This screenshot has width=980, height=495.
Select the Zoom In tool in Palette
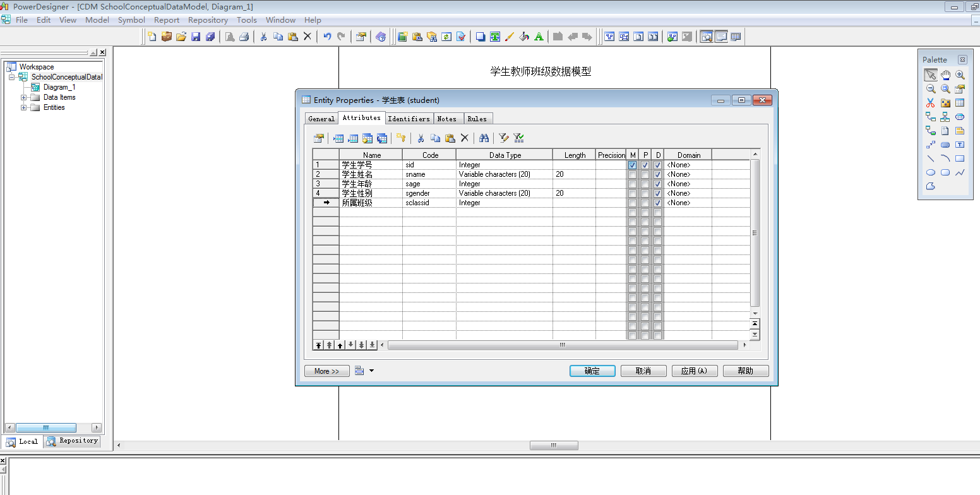(x=960, y=75)
